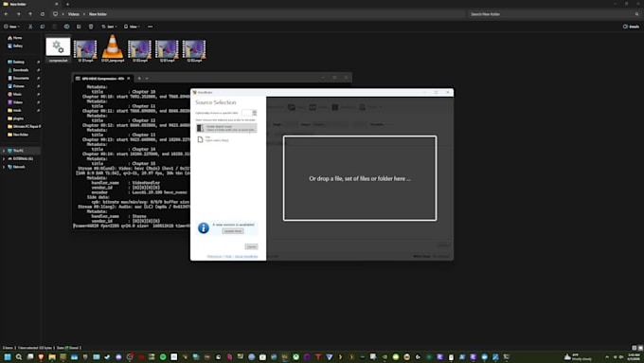The height and width of the screenshot is (363, 644).
Task: Open Desktop in the sidebar
Action: [x=19, y=62]
